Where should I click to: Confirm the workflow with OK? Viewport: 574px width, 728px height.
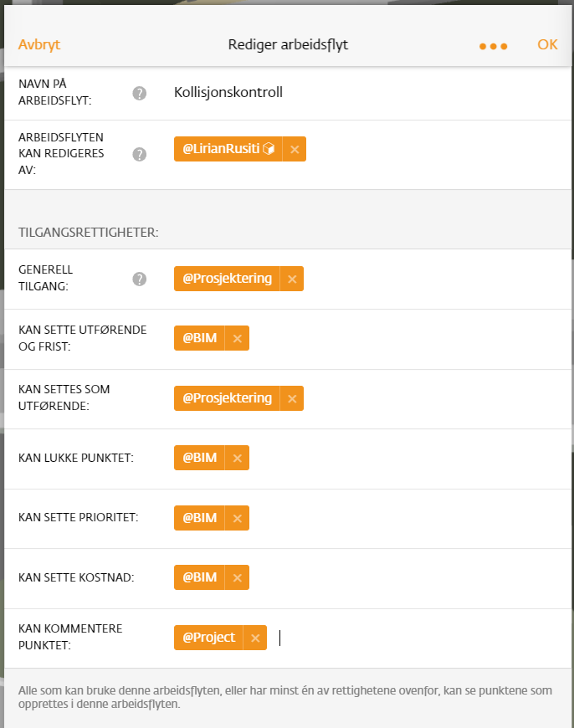click(x=547, y=44)
